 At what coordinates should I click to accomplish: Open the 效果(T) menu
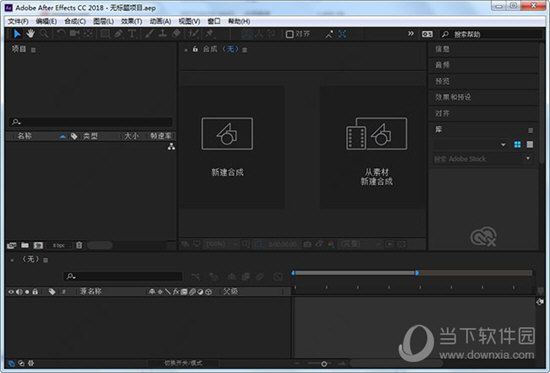132,21
